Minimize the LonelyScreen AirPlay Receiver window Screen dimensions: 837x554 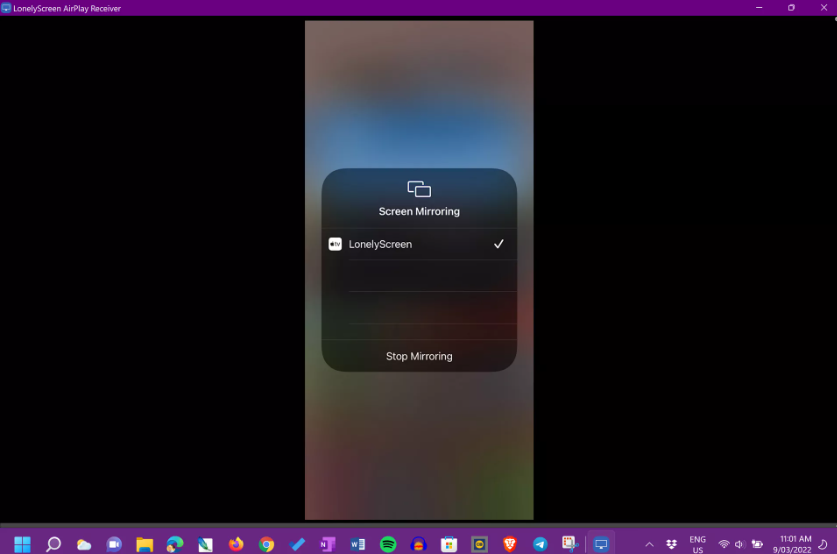pyautogui.click(x=759, y=7)
